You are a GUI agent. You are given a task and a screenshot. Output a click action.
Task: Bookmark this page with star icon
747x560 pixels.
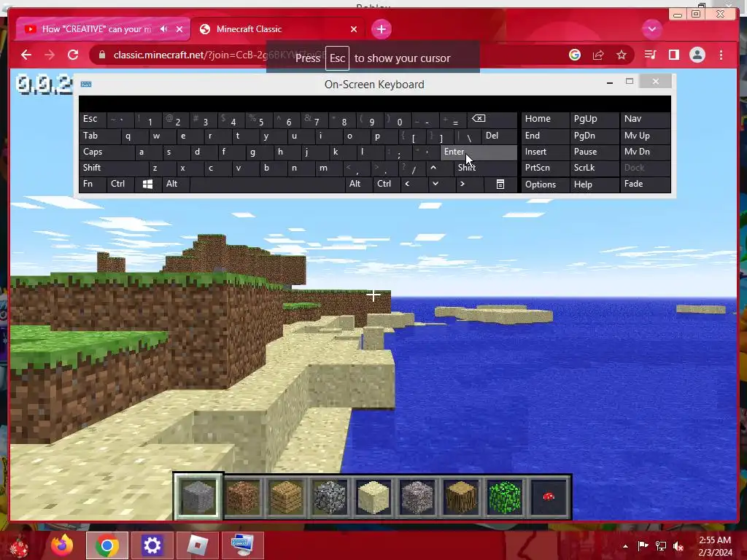coord(622,55)
